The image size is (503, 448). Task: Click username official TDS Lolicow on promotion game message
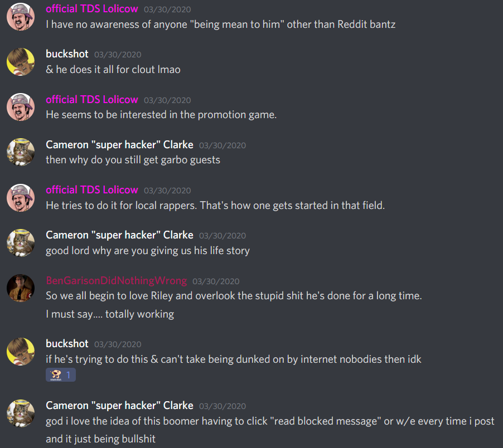[x=92, y=99]
